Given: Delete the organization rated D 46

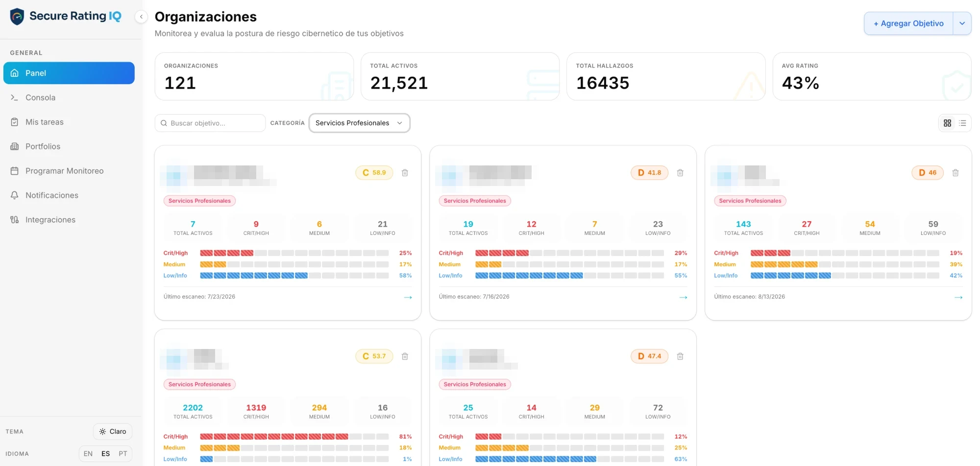Looking at the screenshot, I should pyautogui.click(x=955, y=173).
